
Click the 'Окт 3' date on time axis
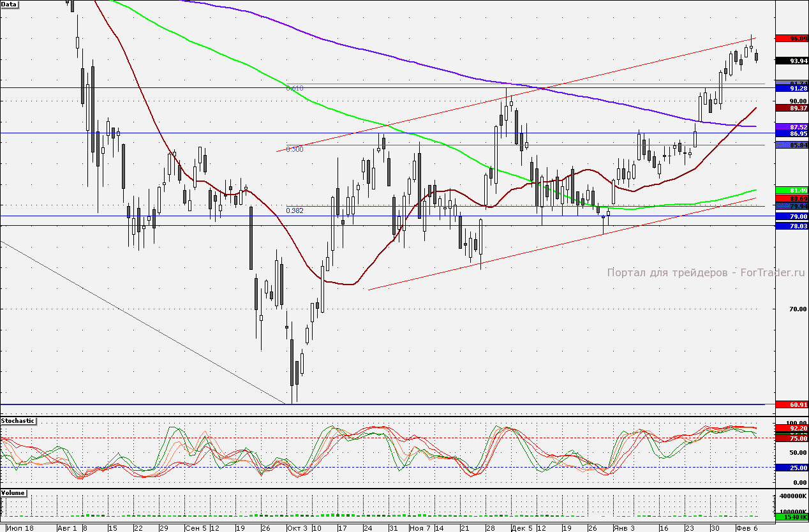pos(297,528)
